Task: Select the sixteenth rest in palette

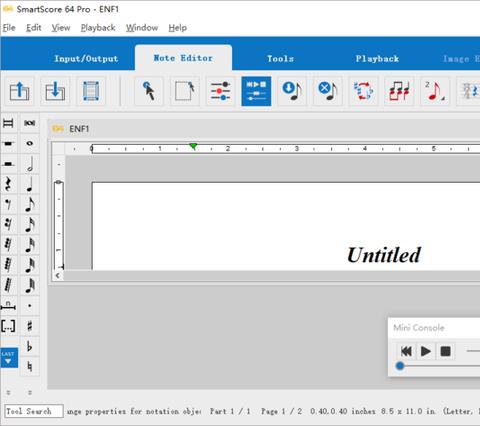Action: pos(9,225)
